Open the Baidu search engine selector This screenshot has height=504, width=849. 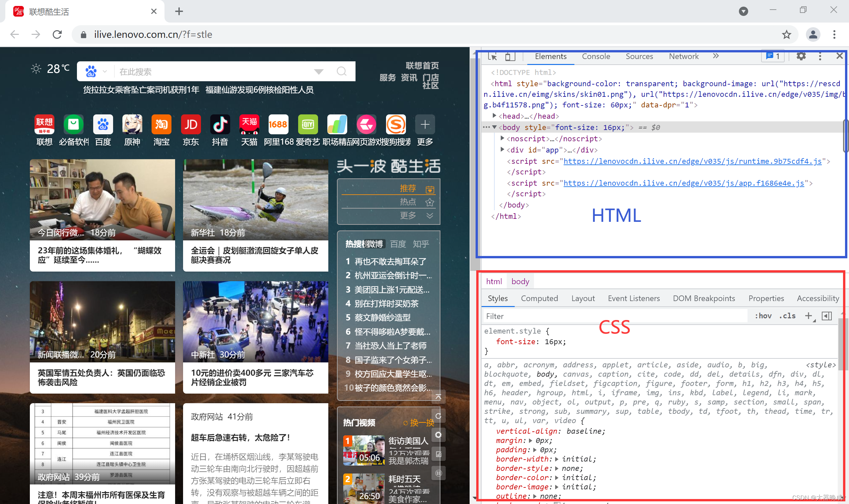pos(96,71)
